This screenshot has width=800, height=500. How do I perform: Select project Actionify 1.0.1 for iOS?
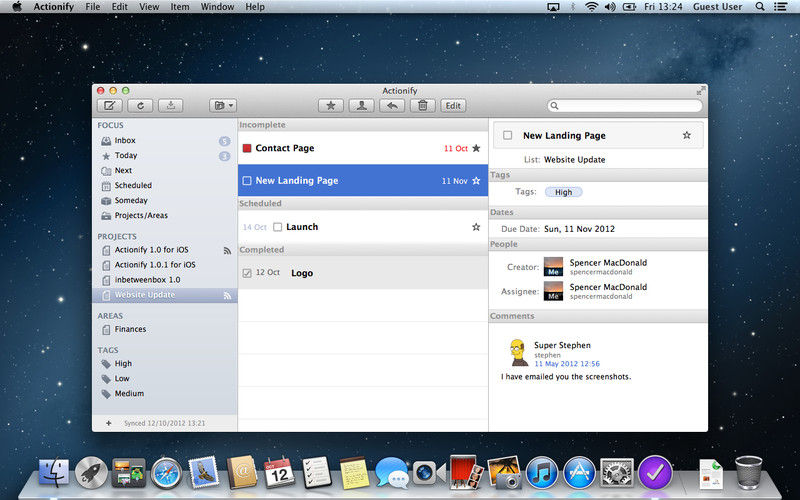pyautogui.click(x=165, y=265)
